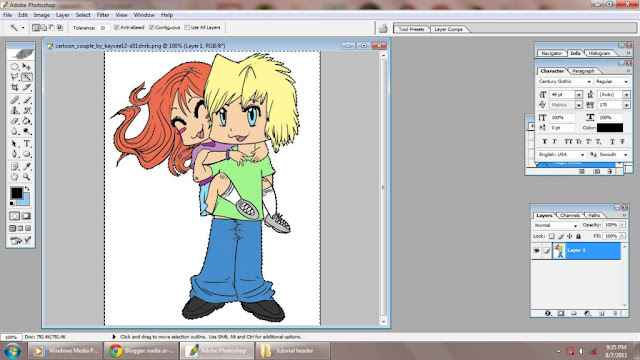Select the Paint Bucket tool

27,121
